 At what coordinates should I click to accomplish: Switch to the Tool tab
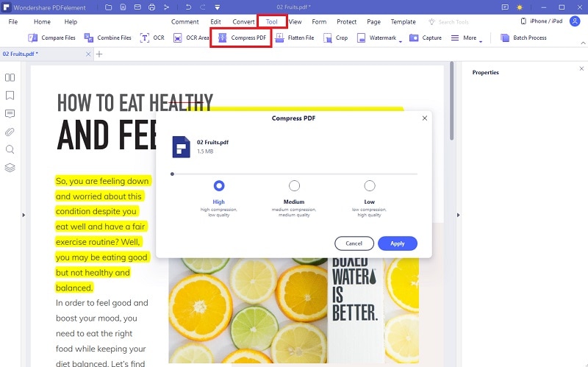[x=272, y=22]
